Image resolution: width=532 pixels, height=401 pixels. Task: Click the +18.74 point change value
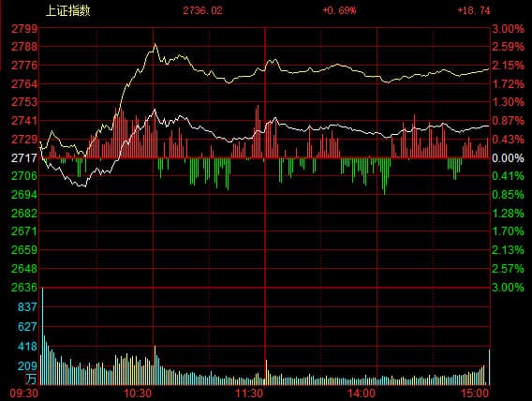tap(474, 10)
